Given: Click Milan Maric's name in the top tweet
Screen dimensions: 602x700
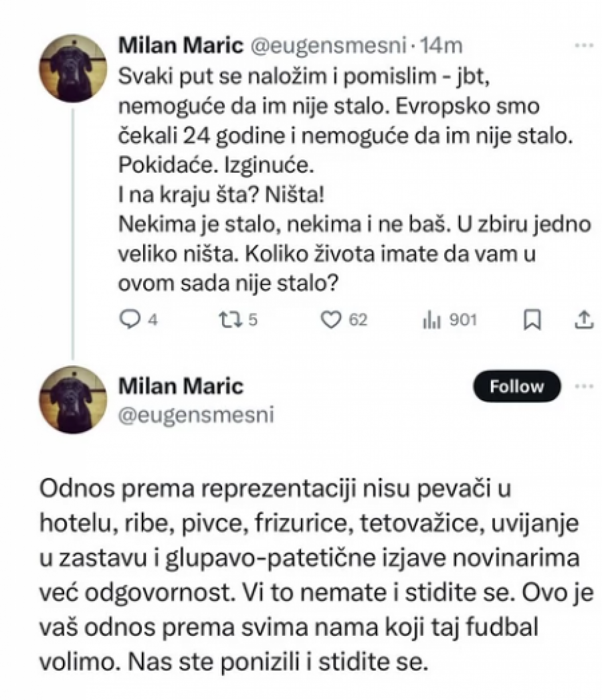Looking at the screenshot, I should tap(181, 46).
